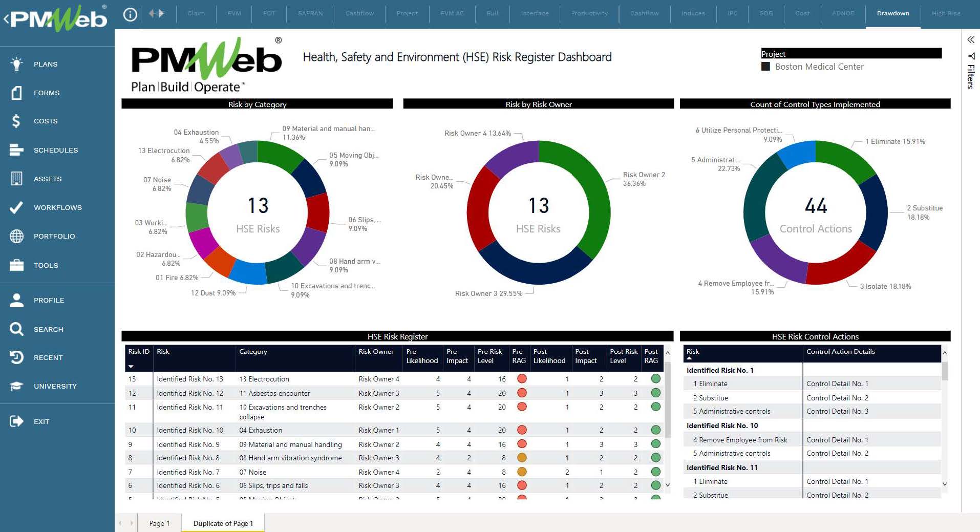Select the Forms icon

tap(16, 93)
